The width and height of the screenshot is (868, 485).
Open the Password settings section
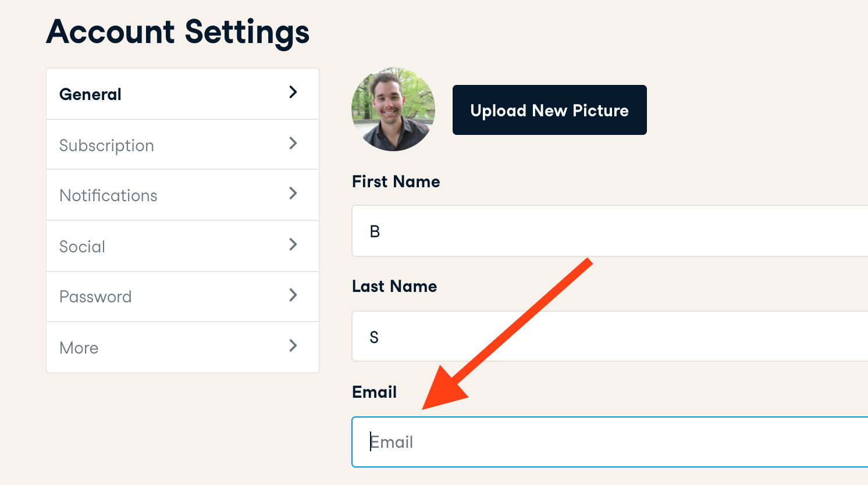click(96, 297)
